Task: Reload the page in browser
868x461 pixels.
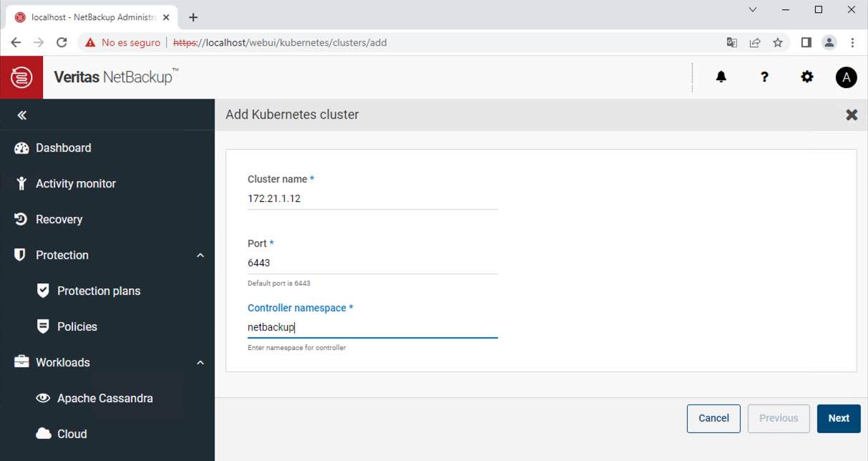Action: point(62,42)
